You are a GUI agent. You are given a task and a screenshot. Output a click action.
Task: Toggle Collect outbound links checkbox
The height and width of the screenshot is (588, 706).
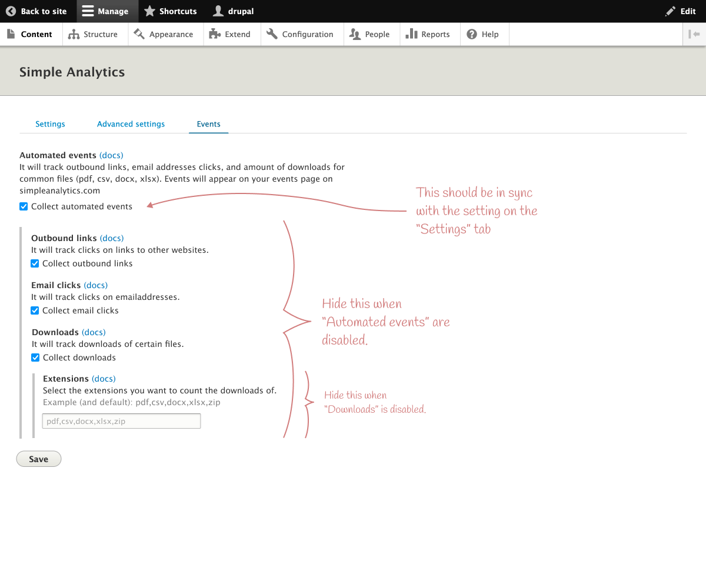pos(35,263)
